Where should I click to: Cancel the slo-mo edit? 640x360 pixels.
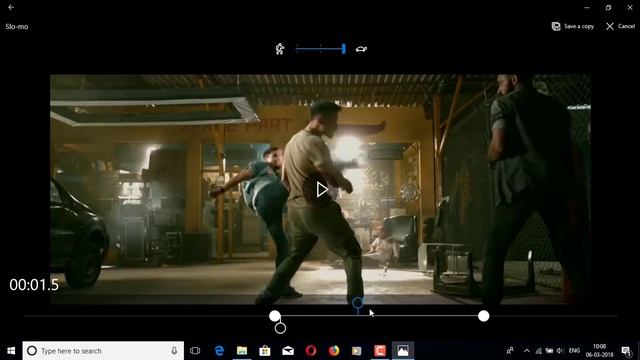click(x=620, y=26)
